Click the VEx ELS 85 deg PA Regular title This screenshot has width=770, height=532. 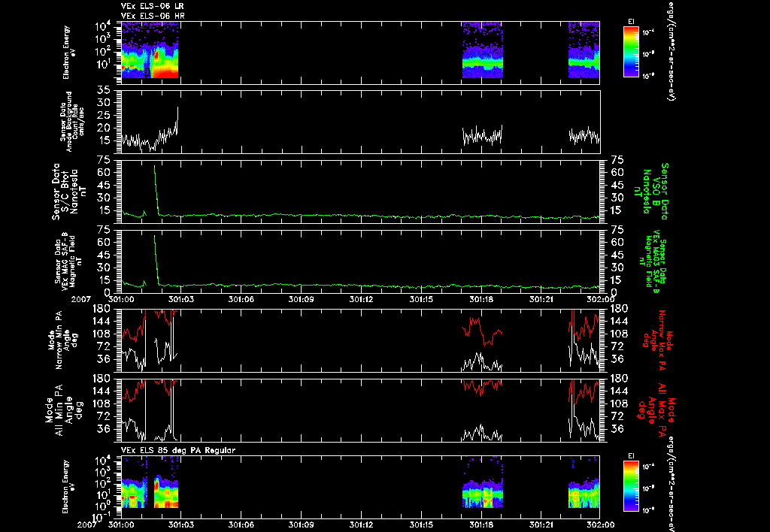[x=178, y=450]
